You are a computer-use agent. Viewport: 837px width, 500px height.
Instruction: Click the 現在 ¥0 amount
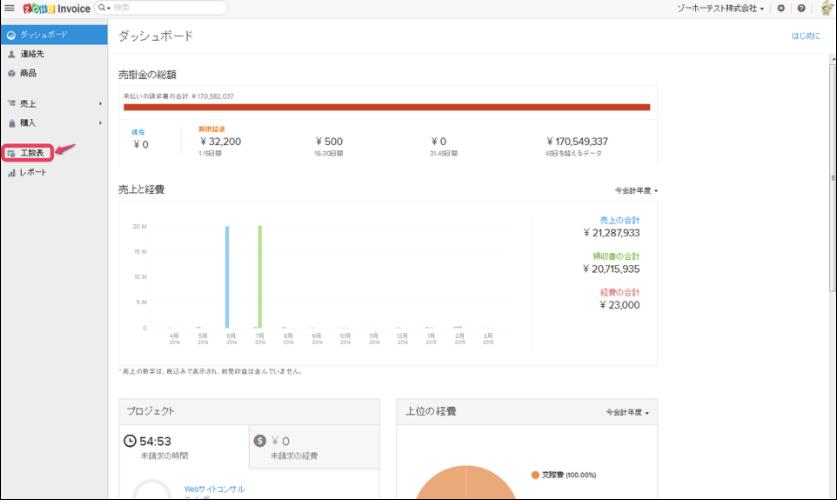tap(140, 144)
